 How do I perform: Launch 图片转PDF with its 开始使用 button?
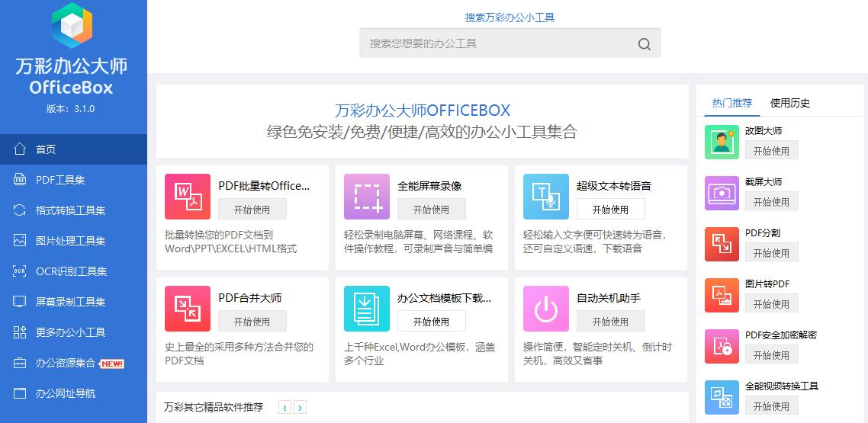772,303
